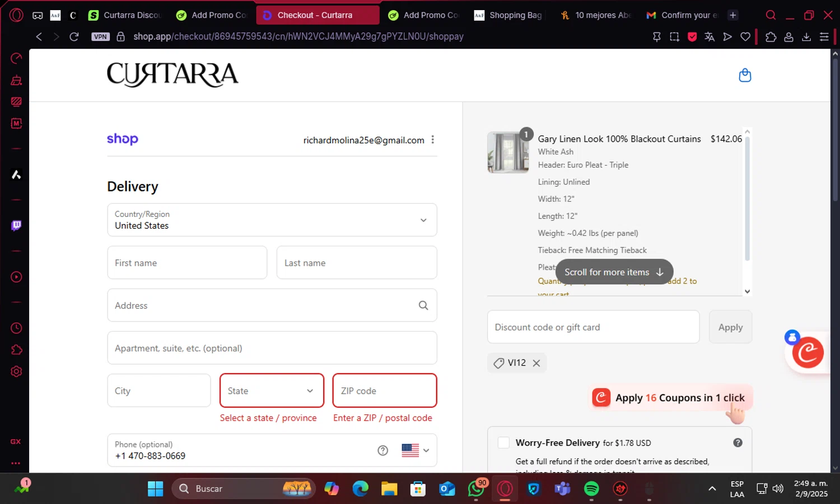Click the First name field

(x=187, y=263)
